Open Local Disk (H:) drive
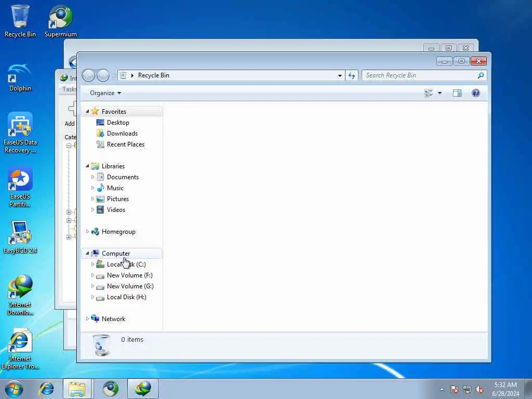The image size is (532, 399). [x=127, y=297]
